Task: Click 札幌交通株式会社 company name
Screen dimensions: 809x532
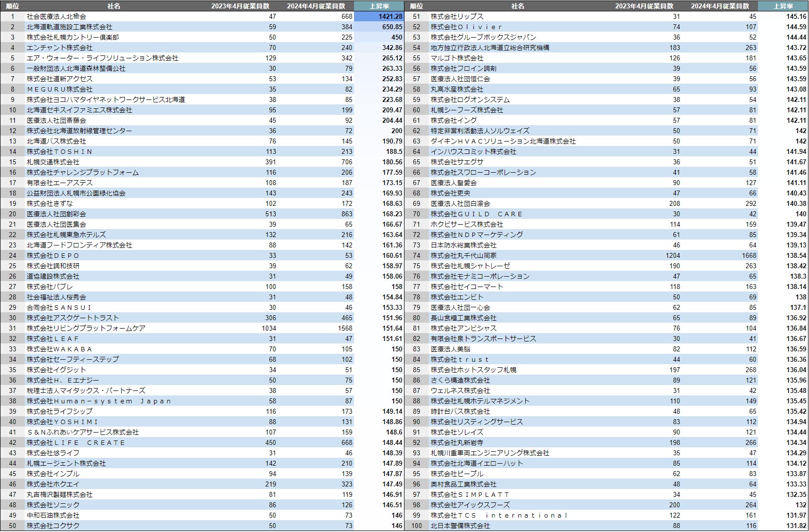Action: click(53, 162)
